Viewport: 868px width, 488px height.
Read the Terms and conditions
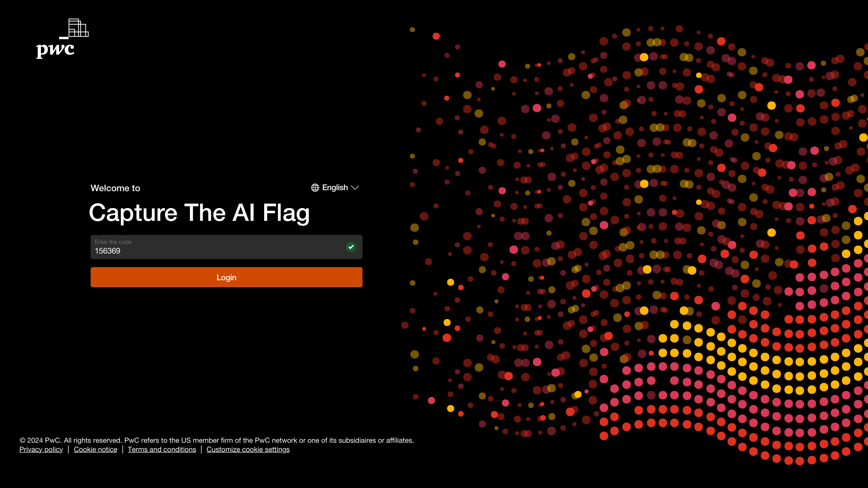click(162, 449)
